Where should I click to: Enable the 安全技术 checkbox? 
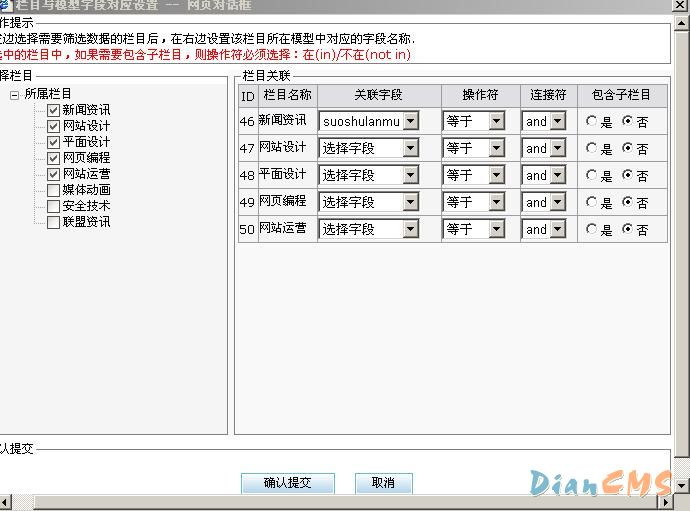point(54,206)
